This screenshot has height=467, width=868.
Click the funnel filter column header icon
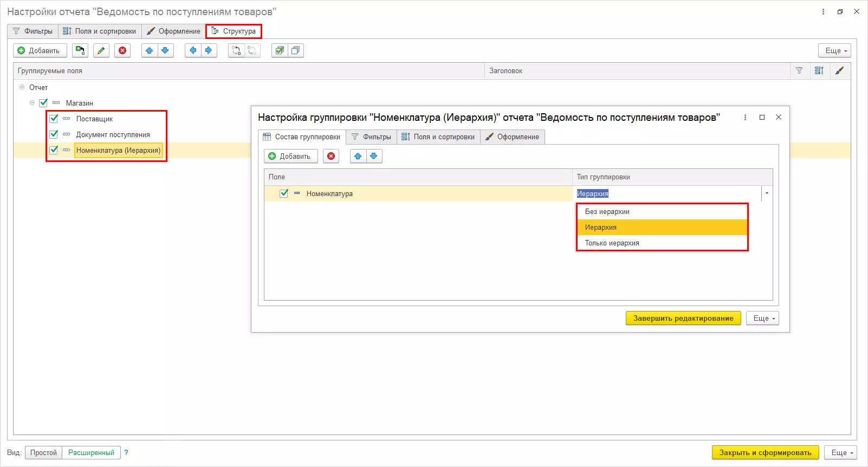click(799, 70)
